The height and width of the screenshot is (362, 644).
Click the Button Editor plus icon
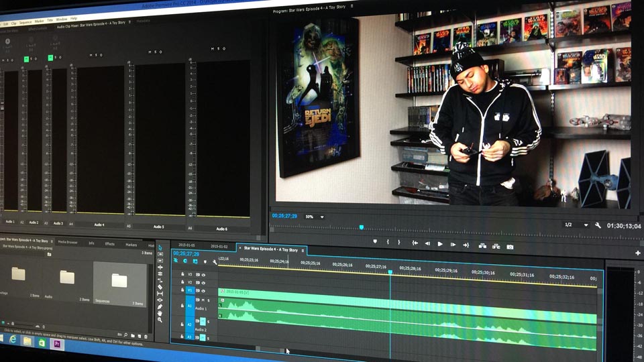click(x=637, y=253)
